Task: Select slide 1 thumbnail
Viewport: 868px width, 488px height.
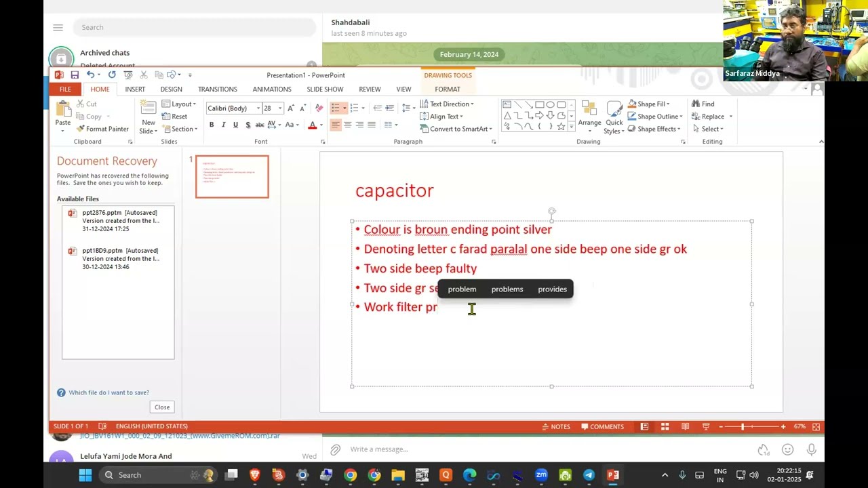Action: [x=232, y=177]
